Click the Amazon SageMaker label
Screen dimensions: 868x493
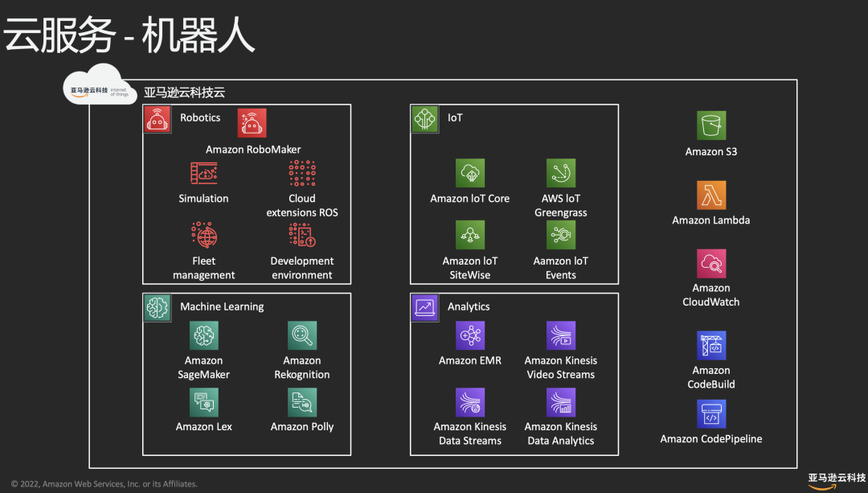(x=203, y=368)
